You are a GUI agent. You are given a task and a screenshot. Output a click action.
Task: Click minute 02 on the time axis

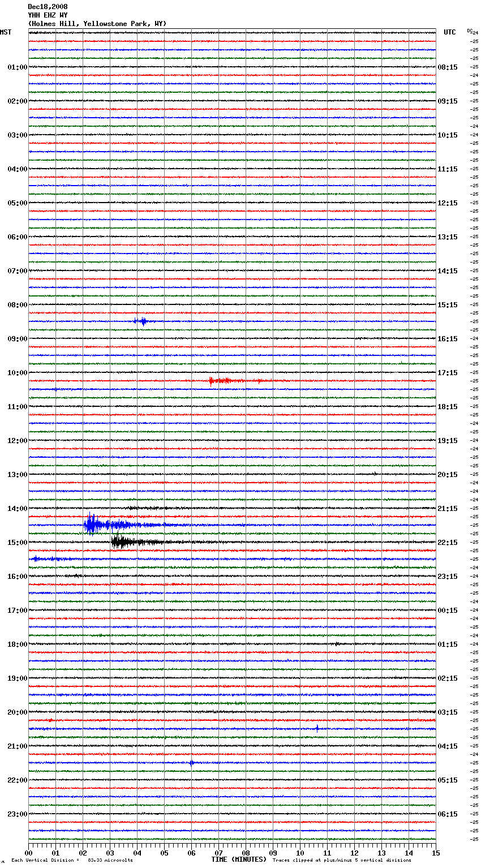click(83, 853)
